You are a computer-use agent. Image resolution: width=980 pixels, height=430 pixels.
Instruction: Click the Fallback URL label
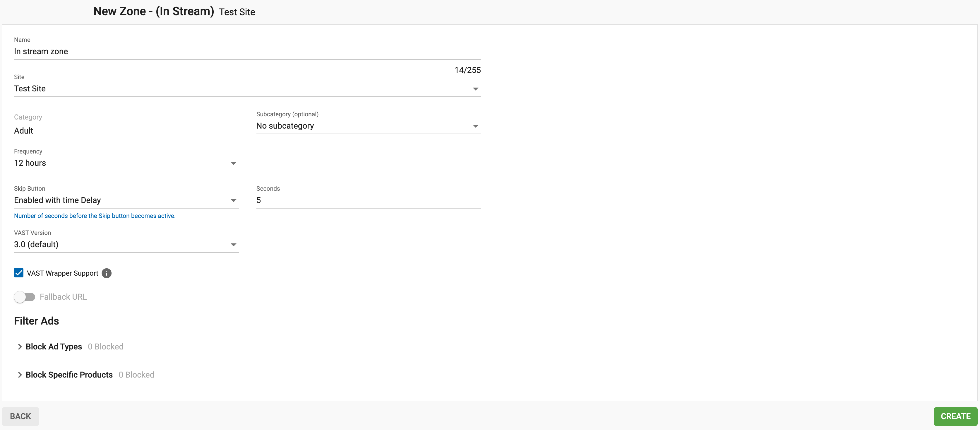63,297
